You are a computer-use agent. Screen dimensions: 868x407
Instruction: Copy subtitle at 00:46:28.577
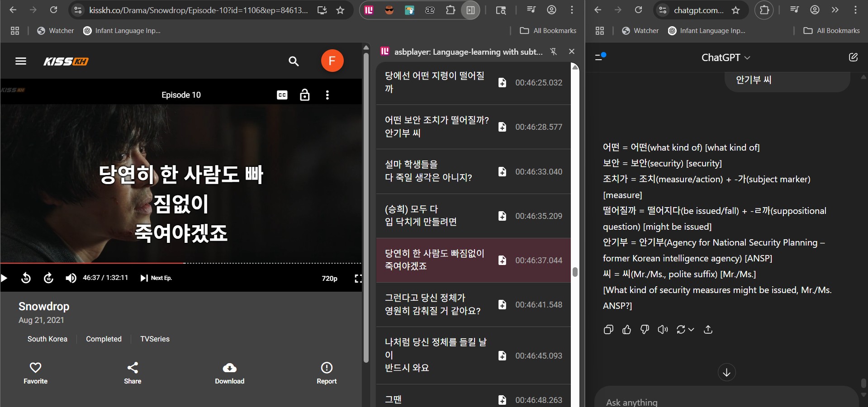(502, 127)
